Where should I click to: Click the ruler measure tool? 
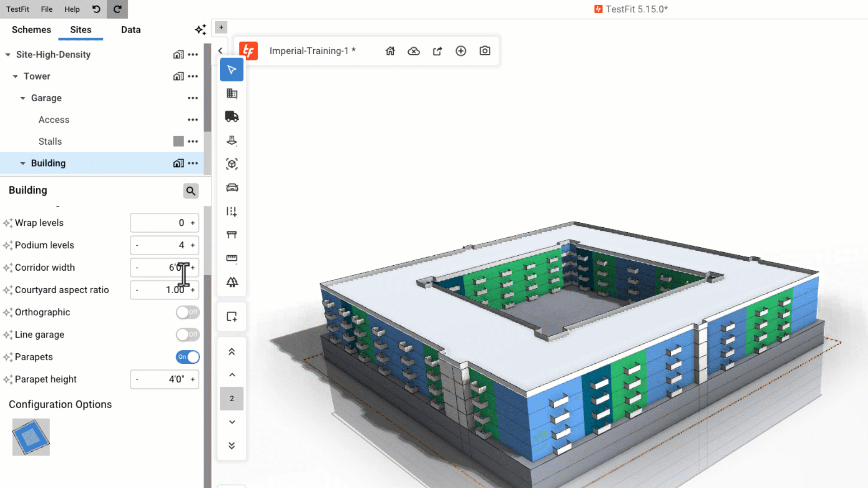pos(231,258)
